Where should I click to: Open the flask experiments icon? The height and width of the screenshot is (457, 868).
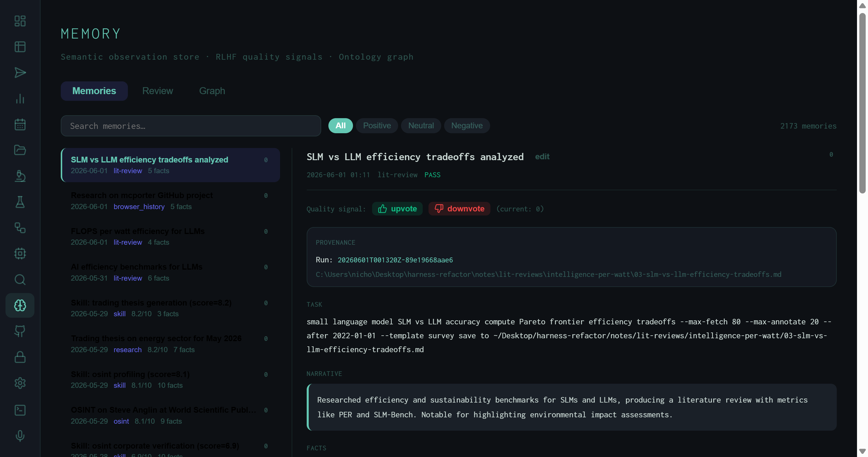pyautogui.click(x=20, y=202)
